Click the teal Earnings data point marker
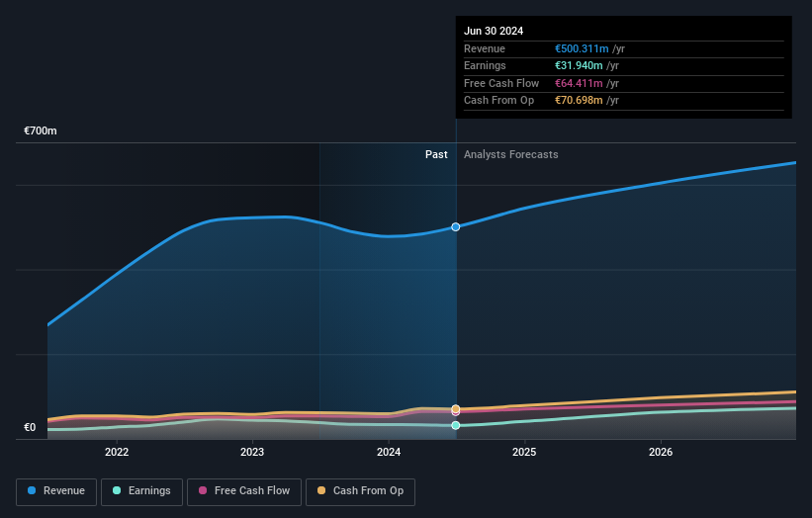The image size is (812, 518). [x=456, y=425]
